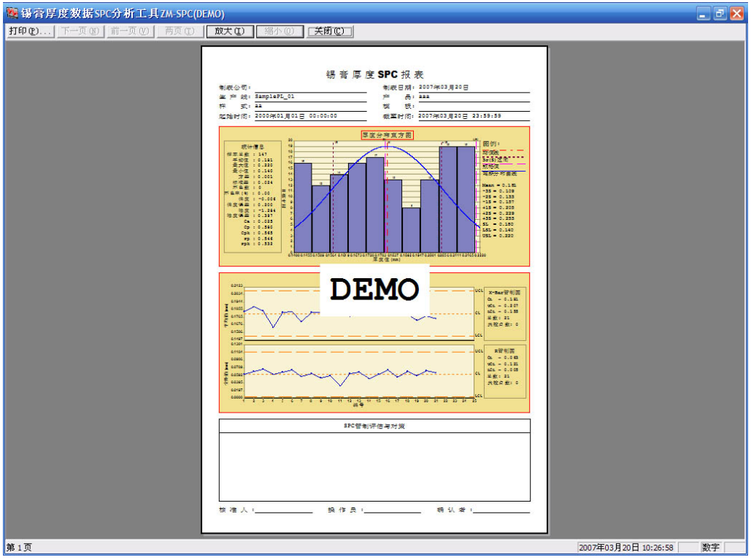The width and height of the screenshot is (751, 560).
Task: Click the report title 锡膏厚度SPC报表
Action: (374, 74)
